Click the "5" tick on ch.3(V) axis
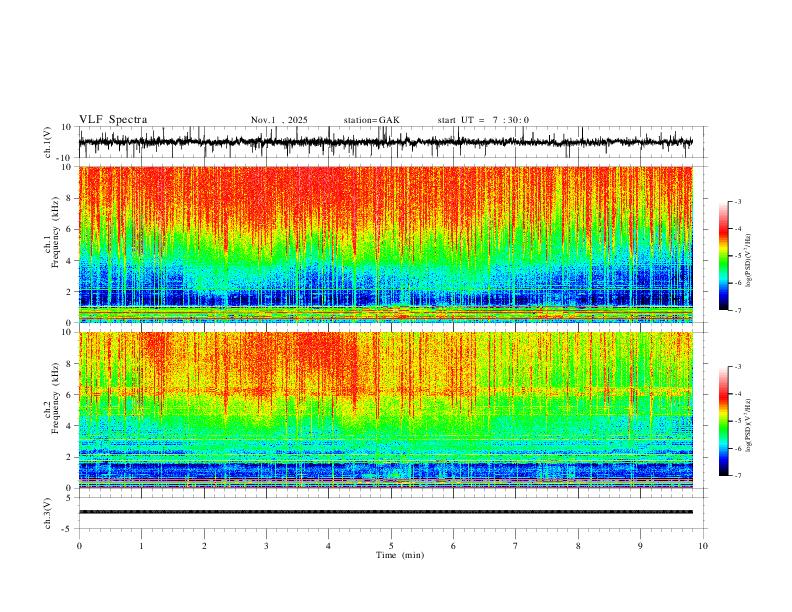The image size is (792, 612). coord(69,498)
